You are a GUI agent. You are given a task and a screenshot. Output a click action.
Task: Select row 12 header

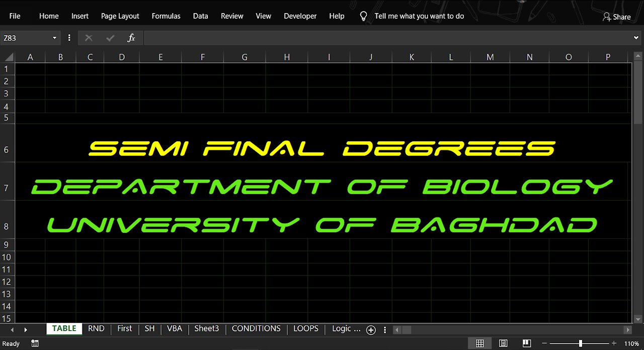(7, 282)
